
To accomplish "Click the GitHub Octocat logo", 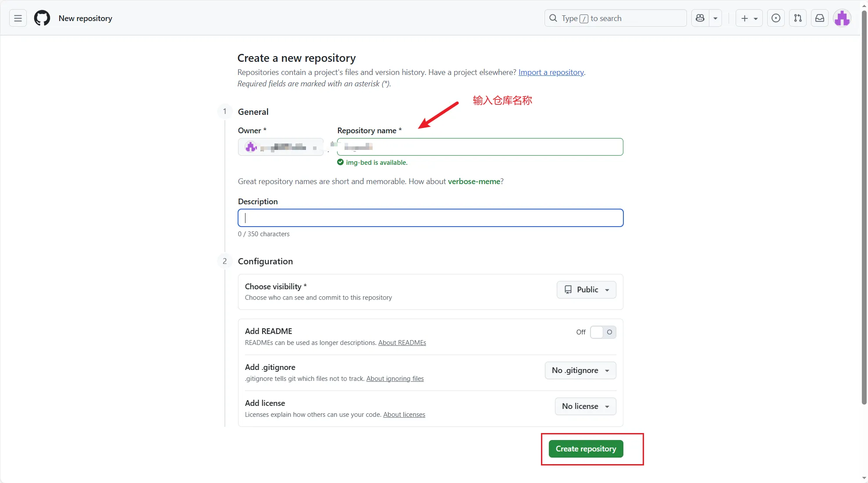I will [42, 18].
